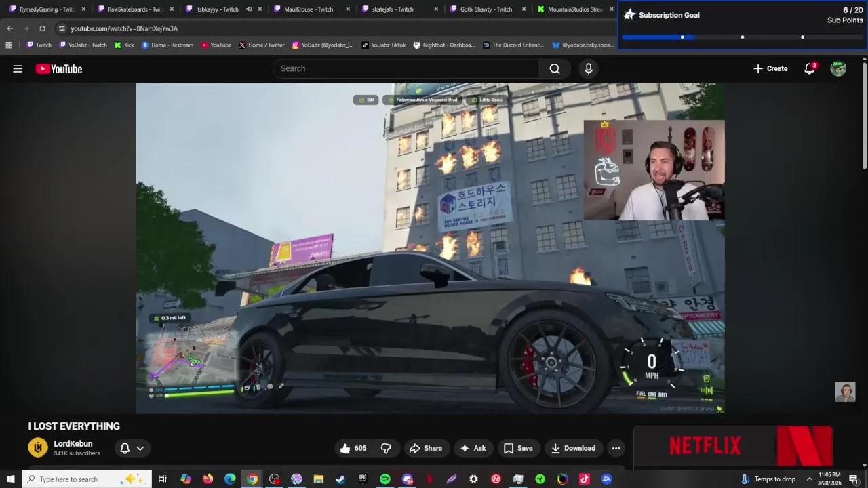Click into the YouTube search field
This screenshot has height=488, width=868.
[x=406, y=68]
